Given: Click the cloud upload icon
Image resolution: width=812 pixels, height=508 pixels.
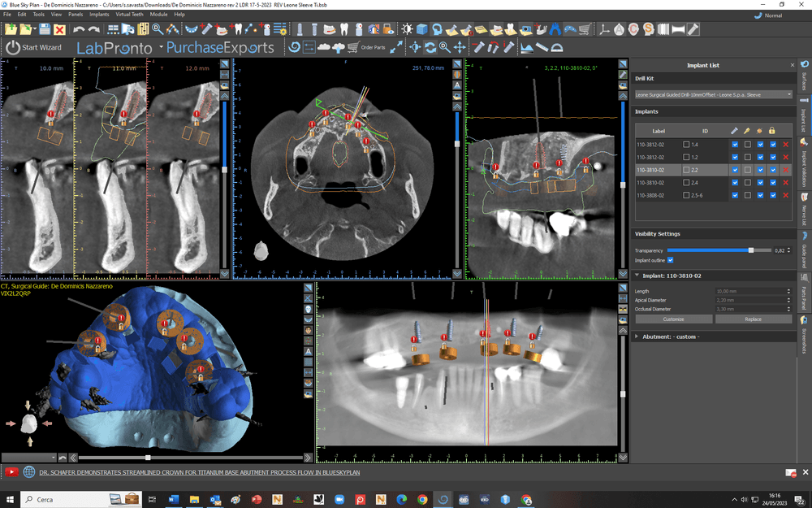Looking at the screenshot, I should [x=338, y=48].
